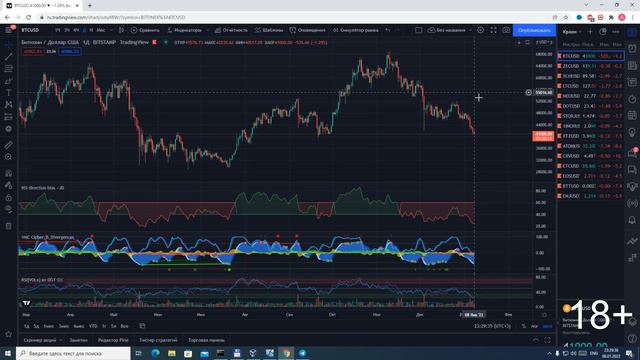Open the Без названия layout dropdown
Image resolution: width=640 pixels, height=360 pixels.
click(449, 30)
